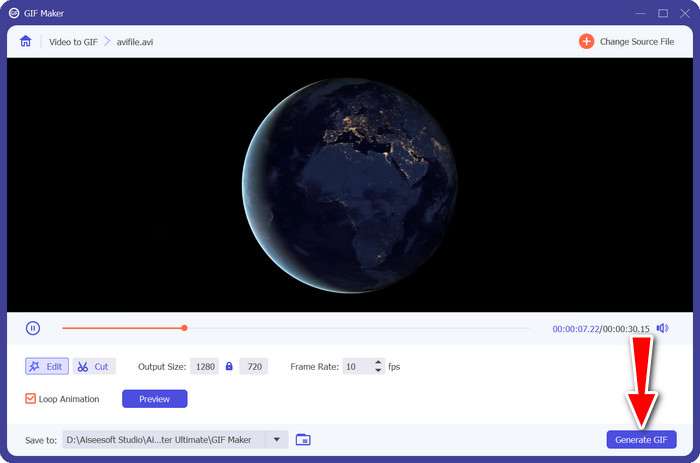The height and width of the screenshot is (463, 700).
Task: Click the Preview button
Action: (154, 399)
